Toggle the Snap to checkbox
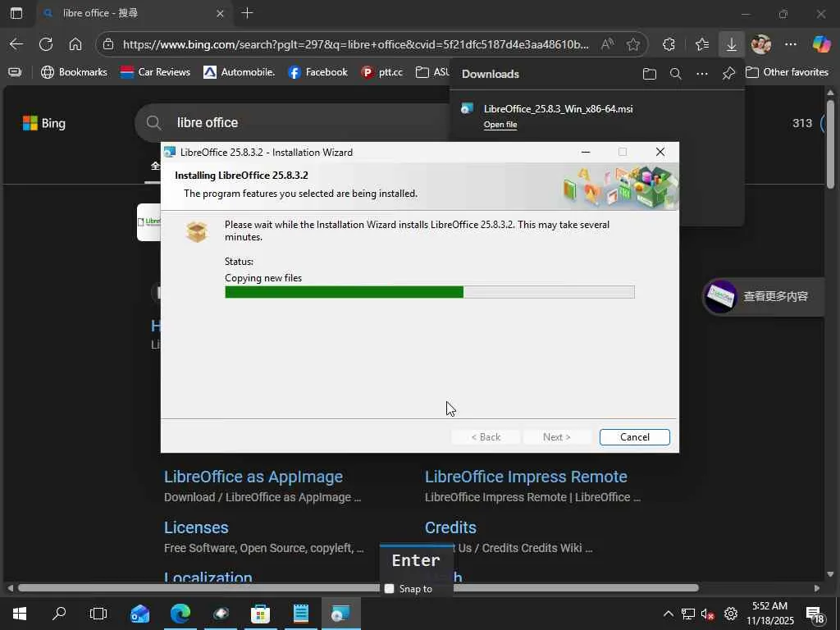840x630 pixels. (x=390, y=589)
